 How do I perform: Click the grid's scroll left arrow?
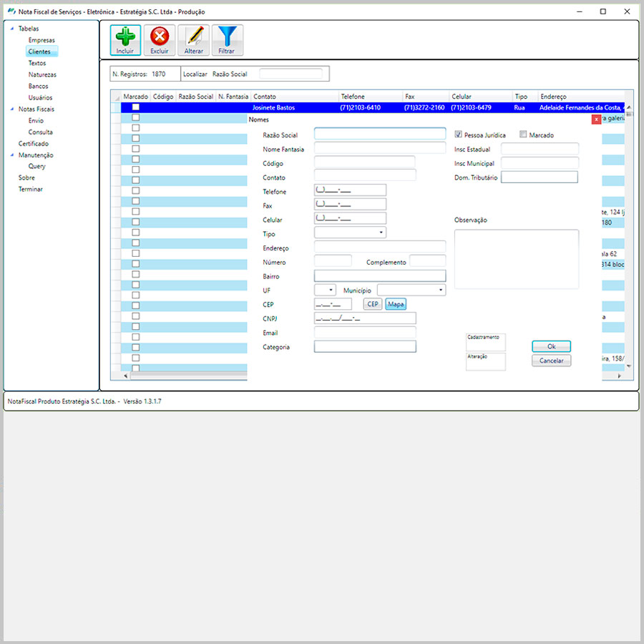click(x=125, y=376)
